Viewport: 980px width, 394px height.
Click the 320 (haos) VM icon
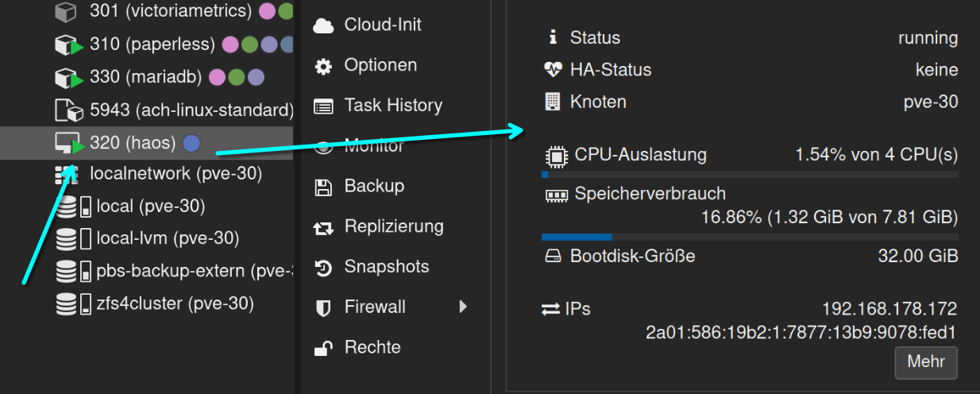(x=68, y=143)
